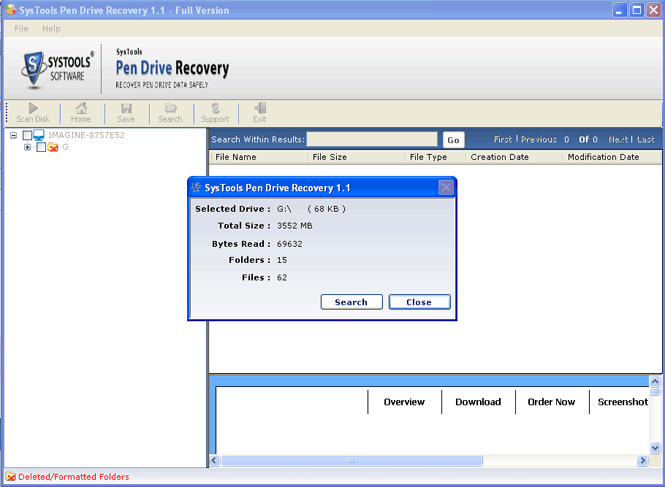Click the File Name column header
665x487 pixels.
[259, 157]
